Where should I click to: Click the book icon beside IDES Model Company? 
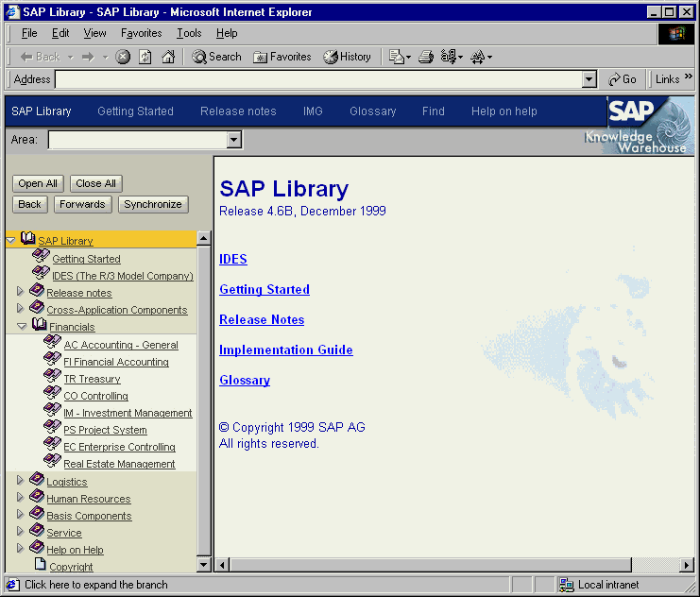point(41,273)
